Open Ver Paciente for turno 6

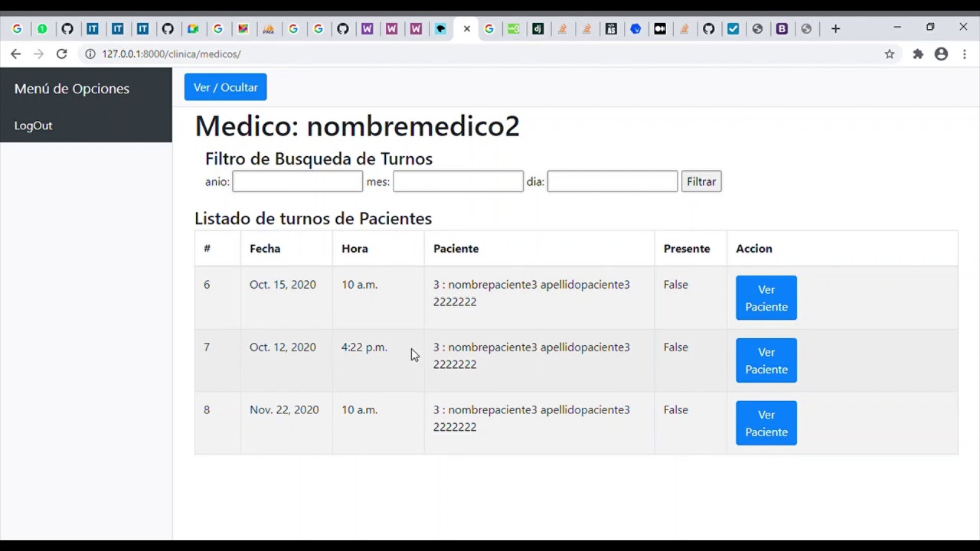click(x=766, y=298)
